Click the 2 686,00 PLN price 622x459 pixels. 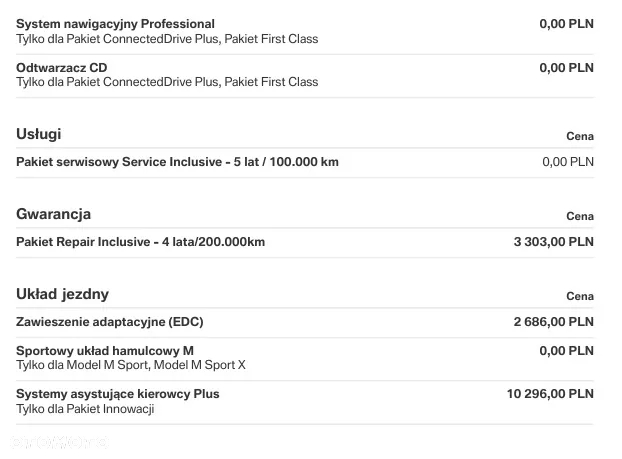click(x=553, y=322)
